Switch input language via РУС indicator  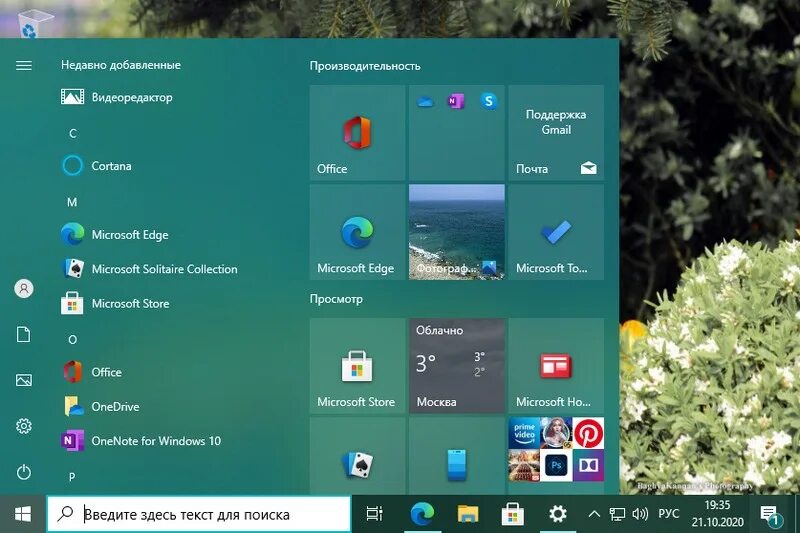coord(668,514)
